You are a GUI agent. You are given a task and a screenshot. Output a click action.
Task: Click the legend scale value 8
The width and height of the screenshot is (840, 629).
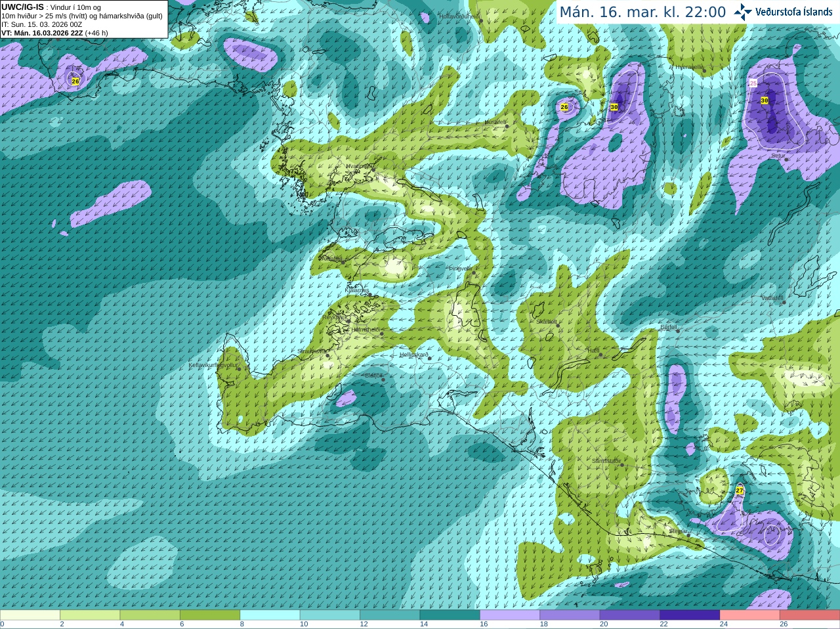pyautogui.click(x=242, y=624)
